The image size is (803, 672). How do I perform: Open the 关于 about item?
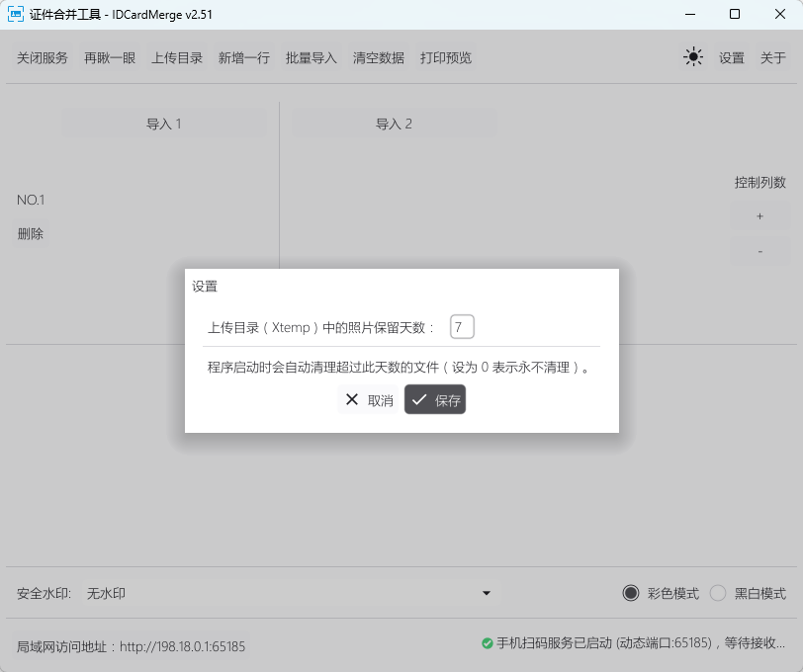click(772, 58)
